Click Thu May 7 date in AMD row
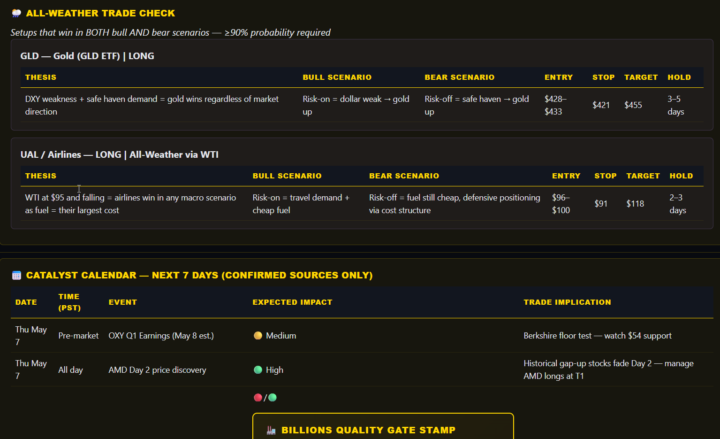 [x=31, y=370]
